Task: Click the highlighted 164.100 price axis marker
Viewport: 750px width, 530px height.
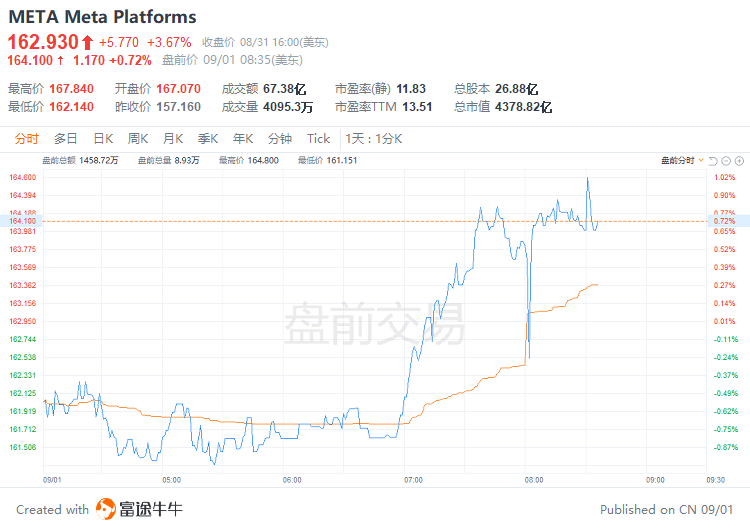Action: pyautogui.click(x=22, y=221)
